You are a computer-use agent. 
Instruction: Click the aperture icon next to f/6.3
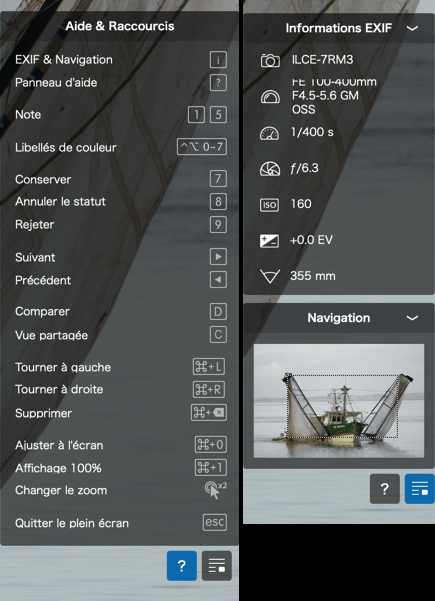coord(270,169)
